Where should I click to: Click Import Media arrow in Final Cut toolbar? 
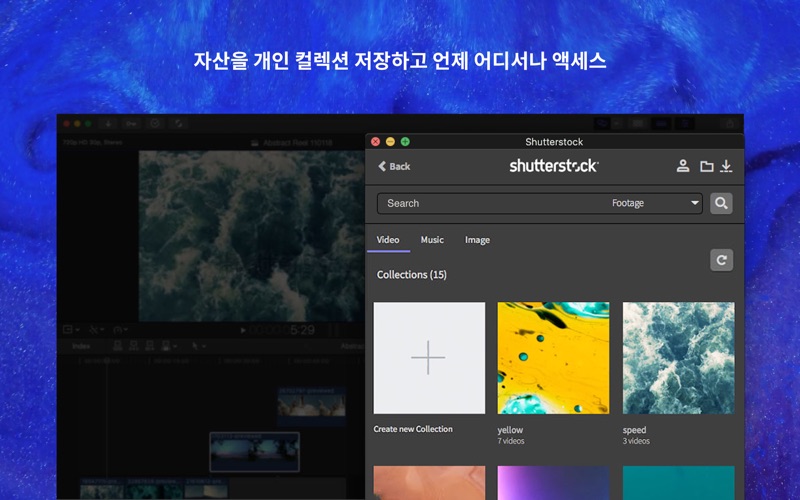(x=108, y=123)
